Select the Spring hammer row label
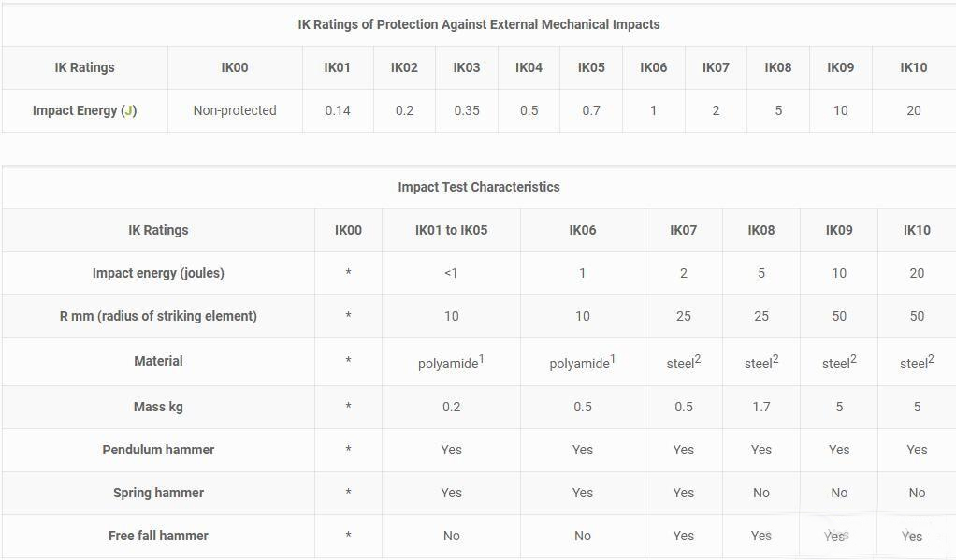 click(x=158, y=493)
